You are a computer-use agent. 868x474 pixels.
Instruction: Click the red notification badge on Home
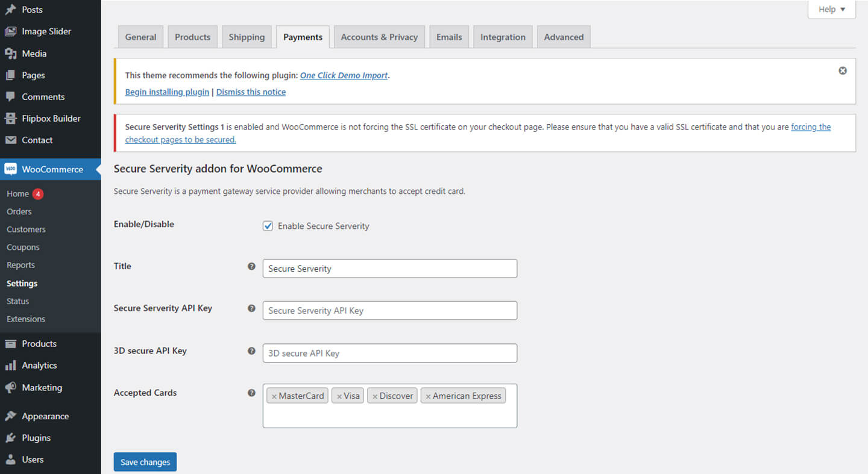pyautogui.click(x=38, y=194)
